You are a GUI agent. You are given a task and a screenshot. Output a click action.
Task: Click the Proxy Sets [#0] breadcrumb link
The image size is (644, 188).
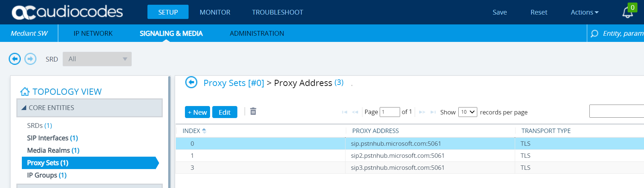(233, 83)
